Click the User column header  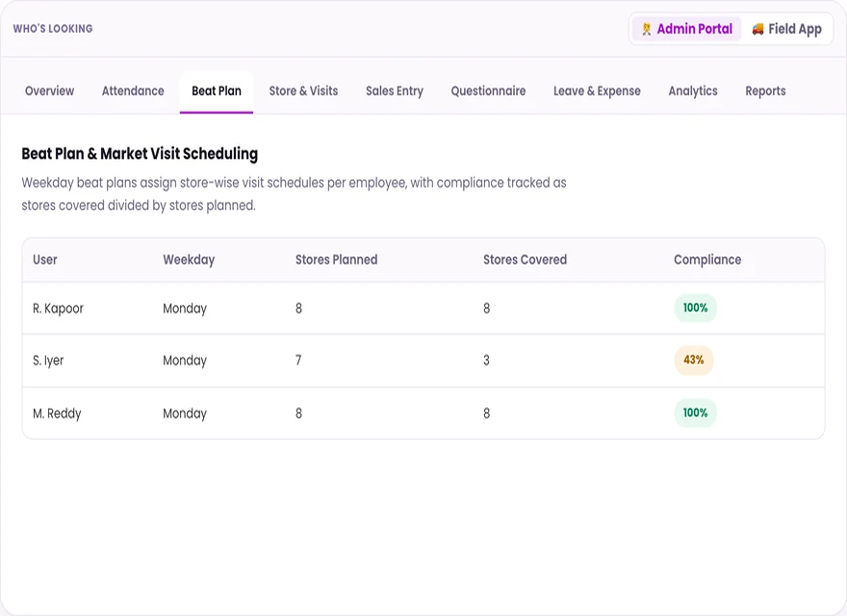[x=45, y=260]
